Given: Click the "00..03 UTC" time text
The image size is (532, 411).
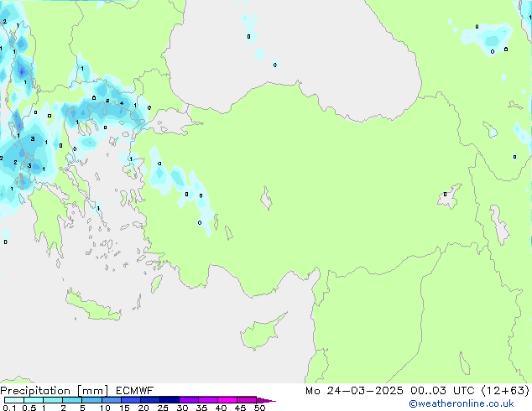Looking at the screenshot, I should (442, 391).
